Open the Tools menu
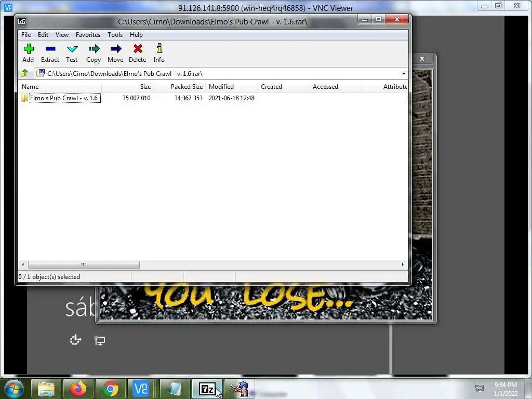This screenshot has width=532, height=399. coord(115,35)
